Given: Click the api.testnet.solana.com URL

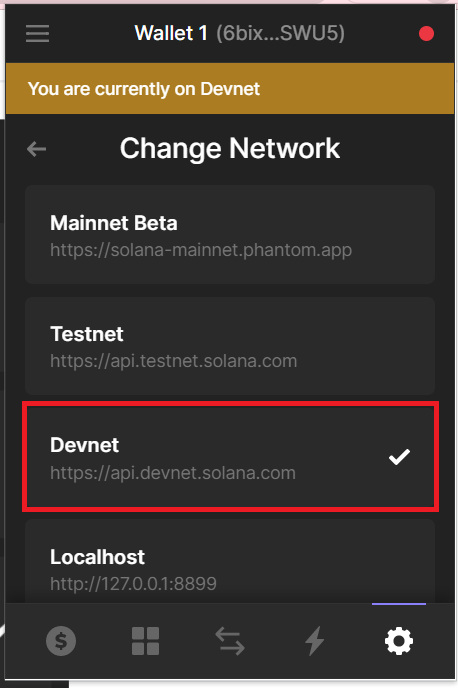Looking at the screenshot, I should tap(174, 361).
